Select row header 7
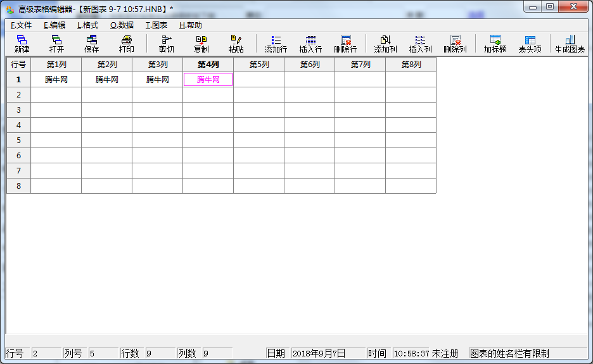Image resolution: width=593 pixels, height=364 pixels. [x=18, y=170]
